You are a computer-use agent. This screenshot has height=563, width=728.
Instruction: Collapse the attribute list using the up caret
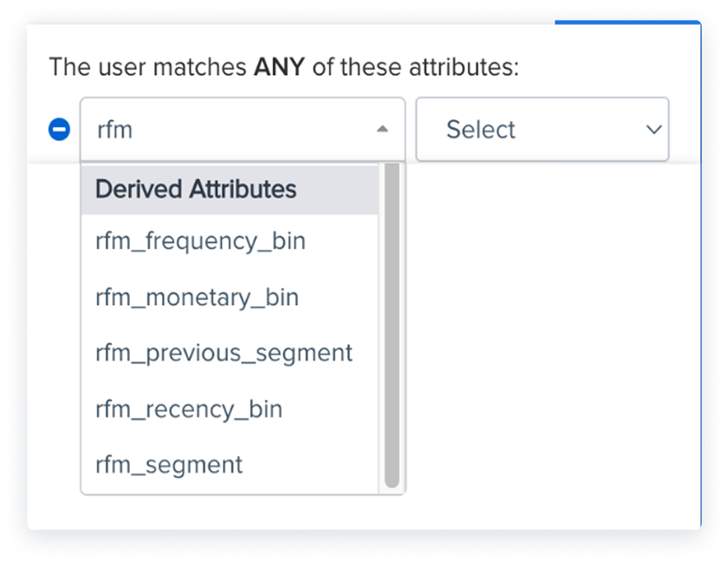pos(382,129)
